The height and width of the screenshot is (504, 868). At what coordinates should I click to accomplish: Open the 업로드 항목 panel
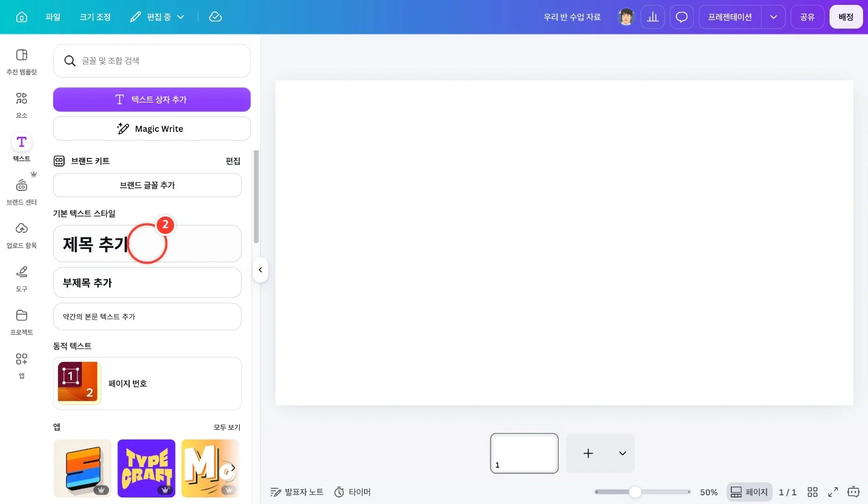tap(22, 235)
